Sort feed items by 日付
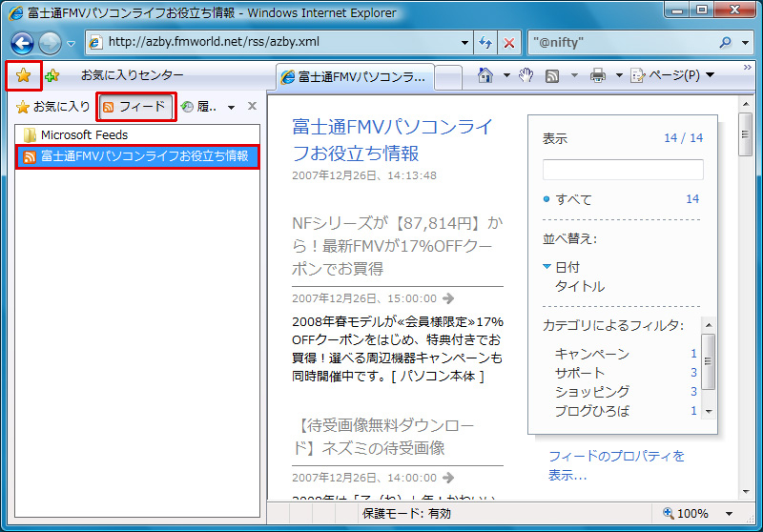Viewport: 763px width, 532px height. (567, 267)
